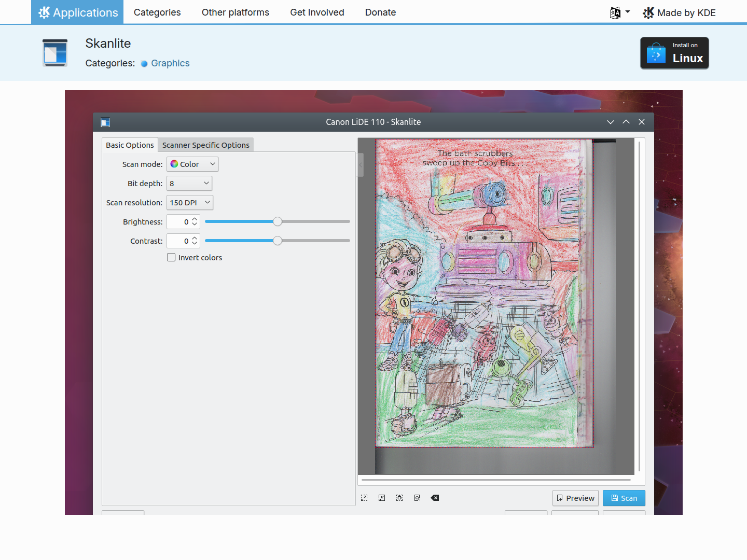Open the Bit depth dropdown

pyautogui.click(x=189, y=183)
